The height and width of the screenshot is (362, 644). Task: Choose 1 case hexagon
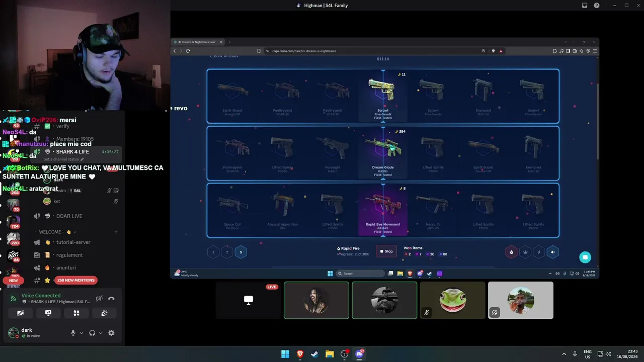click(x=213, y=252)
